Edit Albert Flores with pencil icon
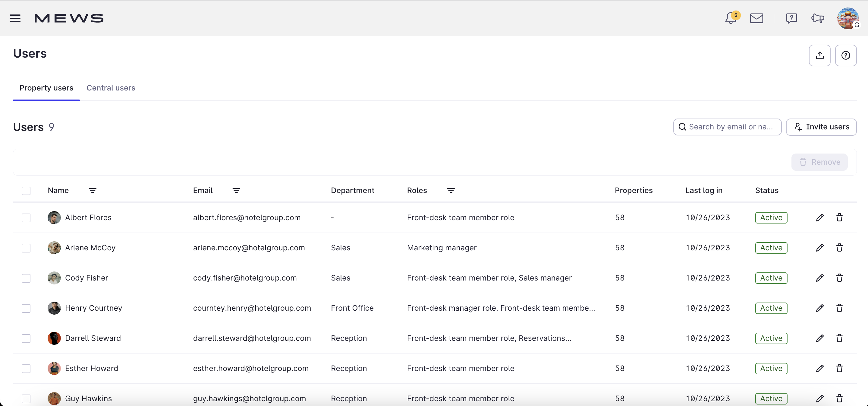 pyautogui.click(x=820, y=217)
